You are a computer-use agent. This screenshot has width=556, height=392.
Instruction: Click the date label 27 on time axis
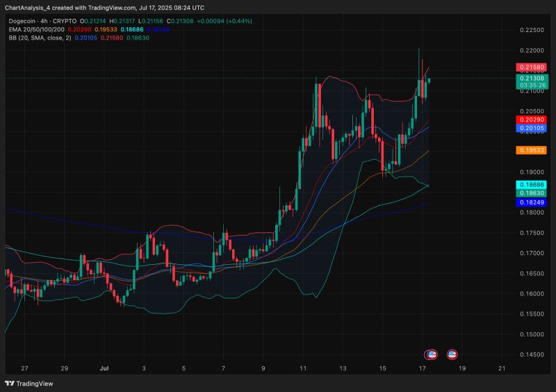tap(24, 368)
